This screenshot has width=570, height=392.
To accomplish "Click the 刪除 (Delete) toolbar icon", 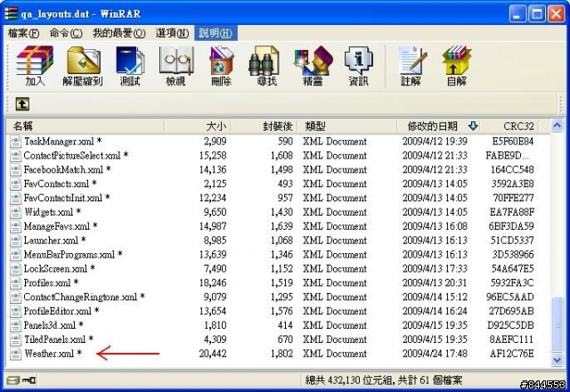I will pyautogui.click(x=221, y=65).
